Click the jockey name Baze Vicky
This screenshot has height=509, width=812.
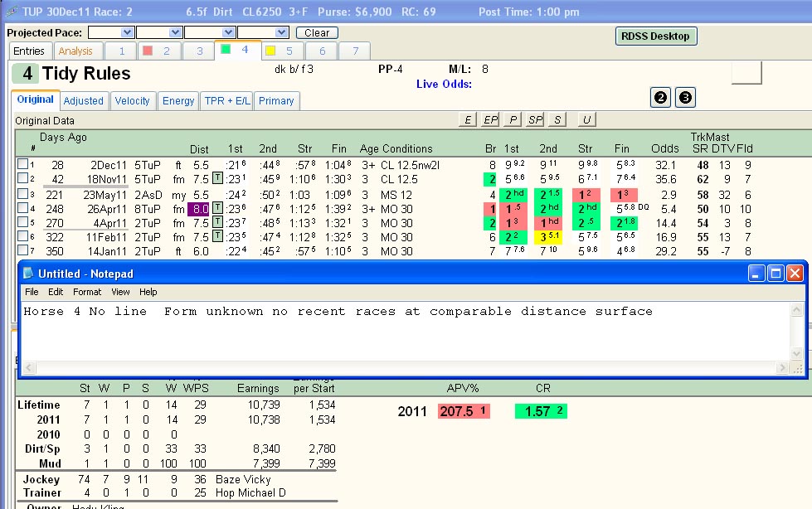[x=243, y=479]
